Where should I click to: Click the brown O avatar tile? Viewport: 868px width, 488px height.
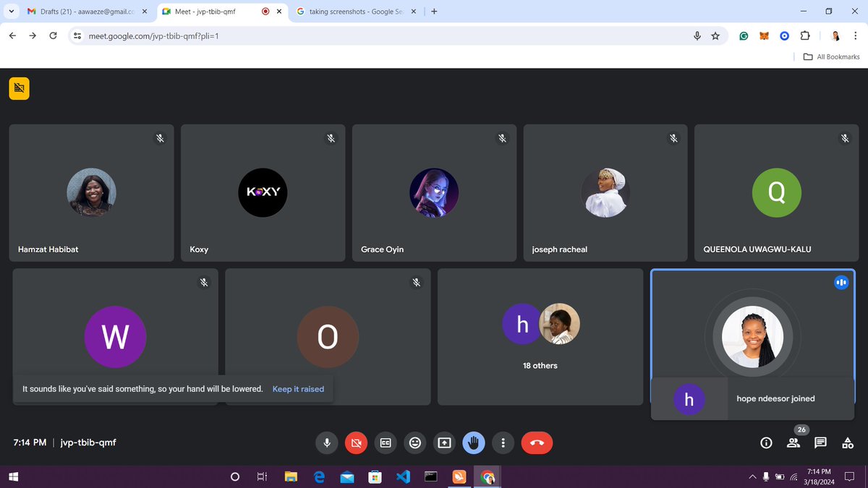[x=328, y=337]
